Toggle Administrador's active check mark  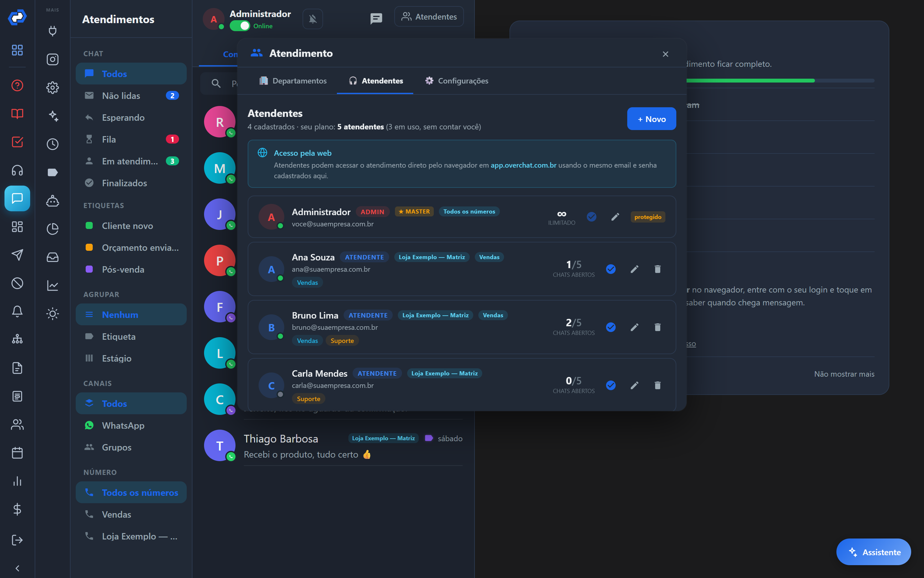(591, 217)
